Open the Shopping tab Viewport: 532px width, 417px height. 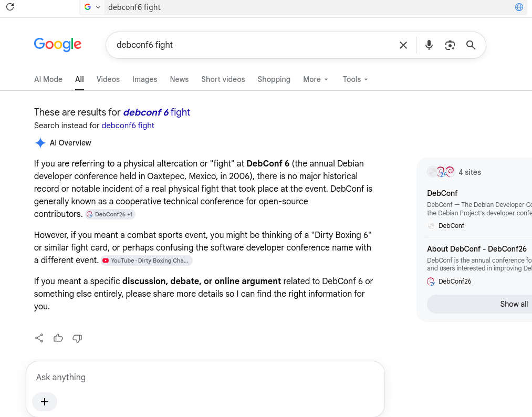[274, 79]
